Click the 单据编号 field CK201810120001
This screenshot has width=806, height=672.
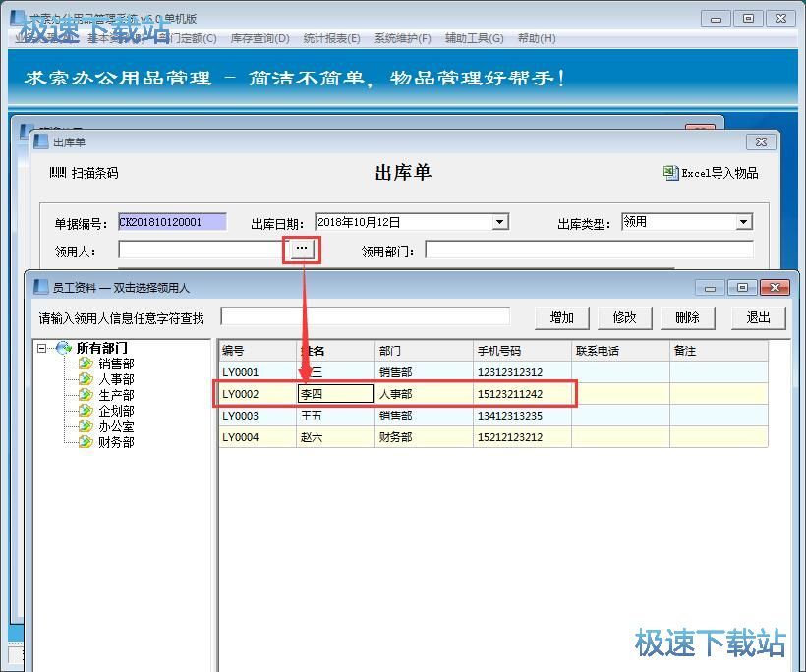click(x=172, y=222)
